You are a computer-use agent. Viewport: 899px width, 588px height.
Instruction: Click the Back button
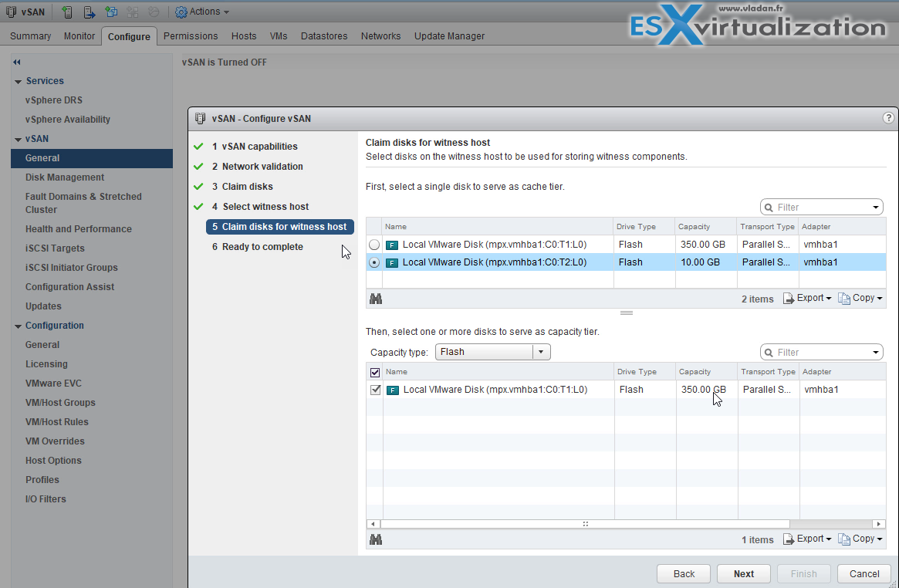684,573
